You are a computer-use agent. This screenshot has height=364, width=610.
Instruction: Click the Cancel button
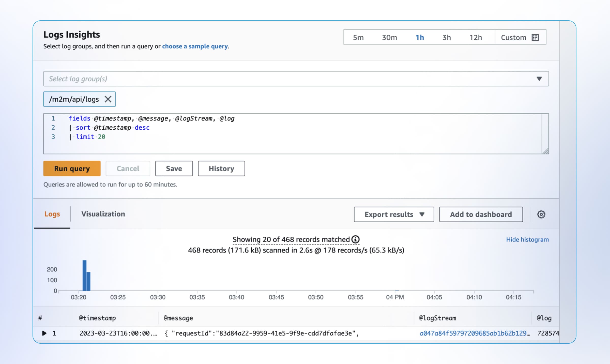pyautogui.click(x=128, y=169)
